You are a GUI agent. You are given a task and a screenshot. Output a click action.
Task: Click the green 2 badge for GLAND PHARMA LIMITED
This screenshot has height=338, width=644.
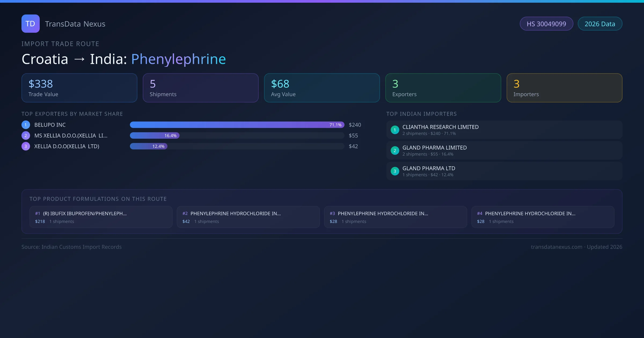(x=395, y=150)
